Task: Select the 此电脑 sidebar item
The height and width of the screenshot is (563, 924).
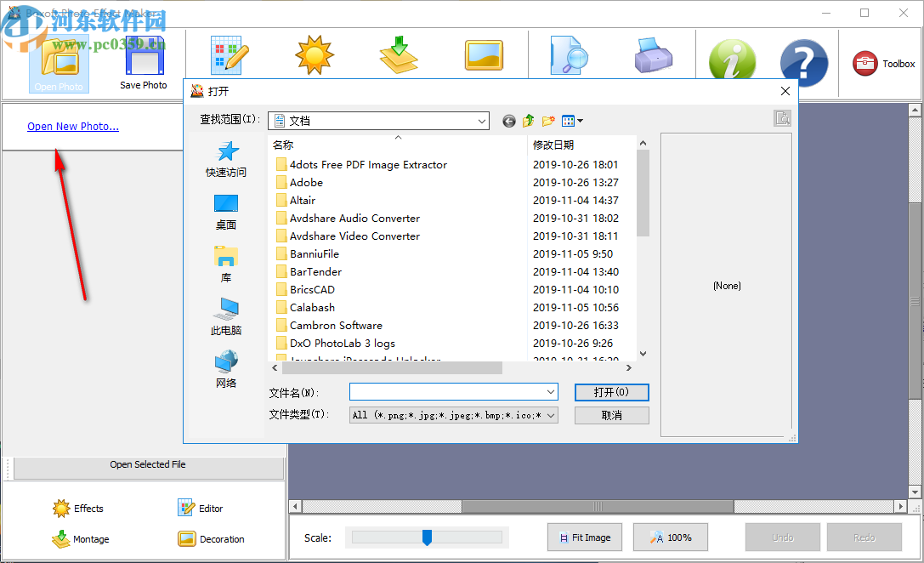Action: [x=225, y=315]
